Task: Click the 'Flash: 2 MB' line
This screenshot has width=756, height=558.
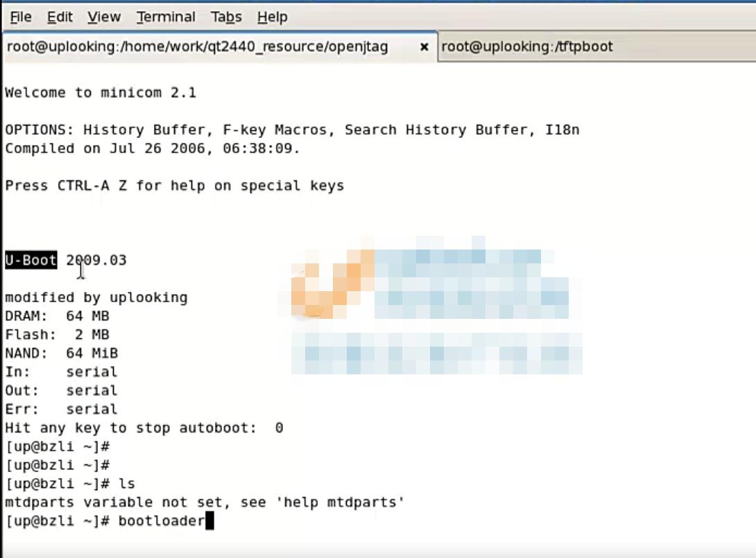Action: tap(58, 334)
